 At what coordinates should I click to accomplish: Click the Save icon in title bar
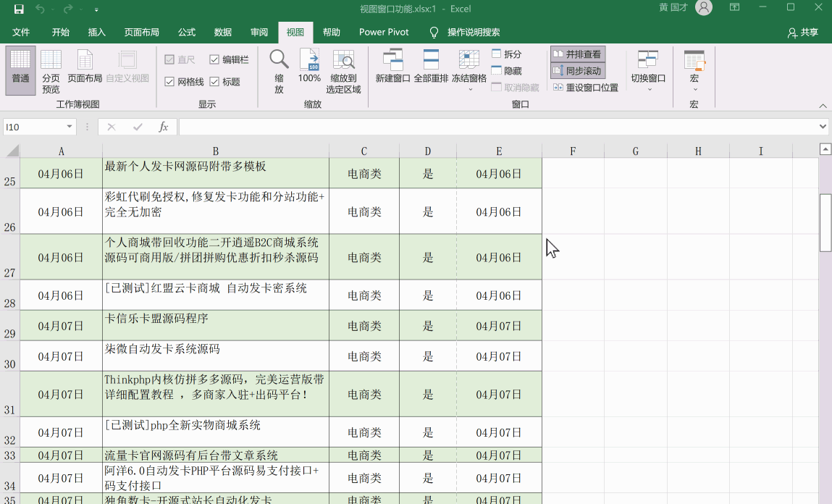click(x=19, y=9)
